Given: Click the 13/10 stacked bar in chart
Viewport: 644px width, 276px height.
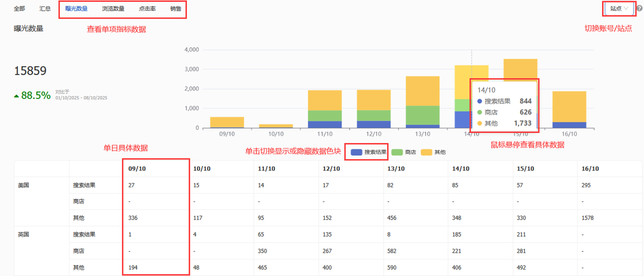Looking at the screenshot, I should (x=422, y=102).
